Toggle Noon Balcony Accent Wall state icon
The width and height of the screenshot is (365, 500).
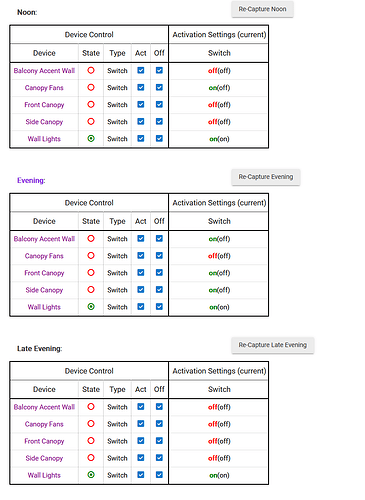pyautogui.click(x=91, y=70)
